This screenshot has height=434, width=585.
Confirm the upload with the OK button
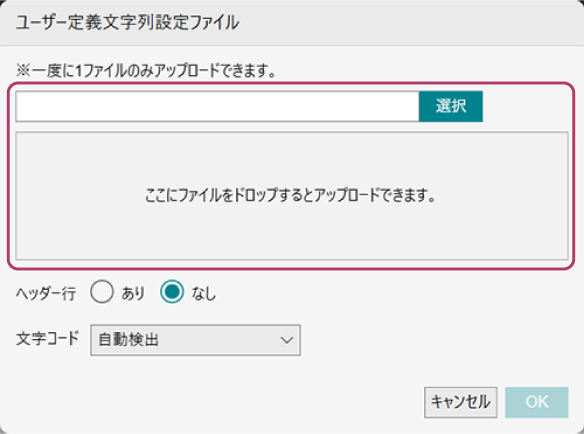click(537, 402)
